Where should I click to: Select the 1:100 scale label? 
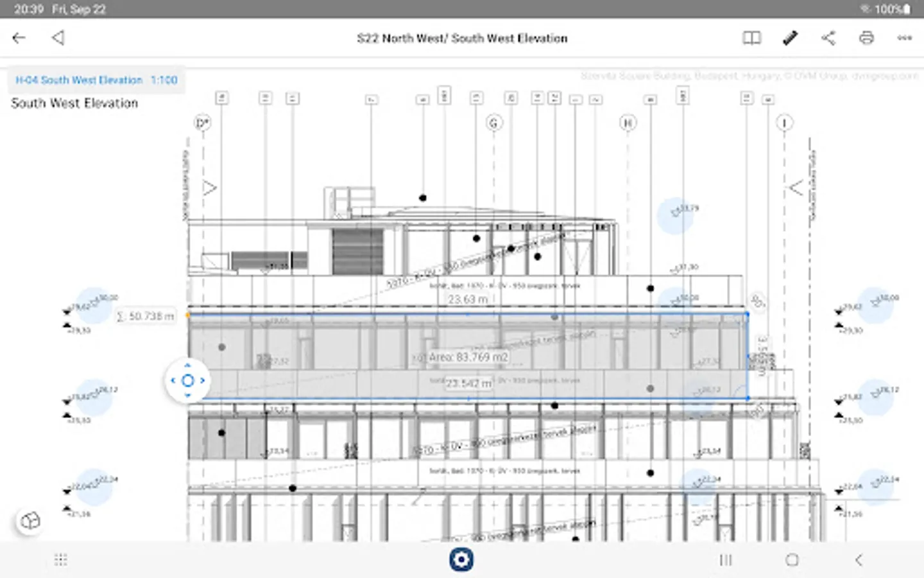(x=164, y=80)
